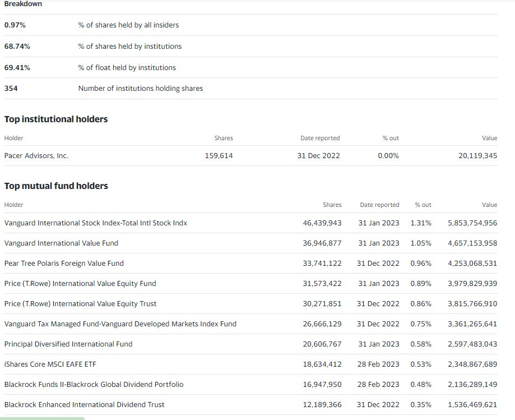
Task: Click value 3,979,829,939
Action: [472, 284]
